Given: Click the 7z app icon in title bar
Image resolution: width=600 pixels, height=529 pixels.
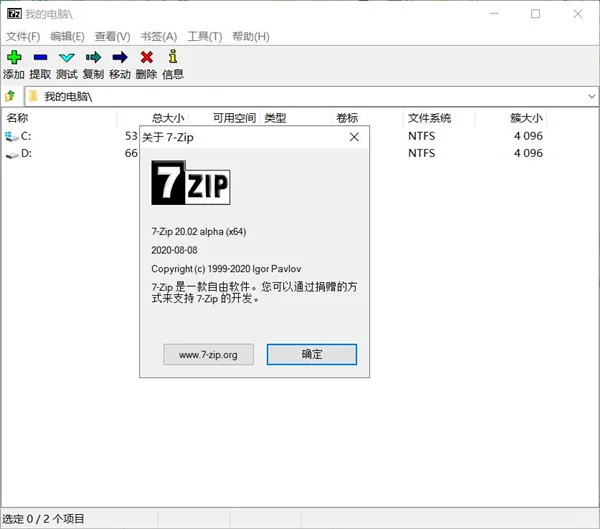Looking at the screenshot, I should click(15, 14).
